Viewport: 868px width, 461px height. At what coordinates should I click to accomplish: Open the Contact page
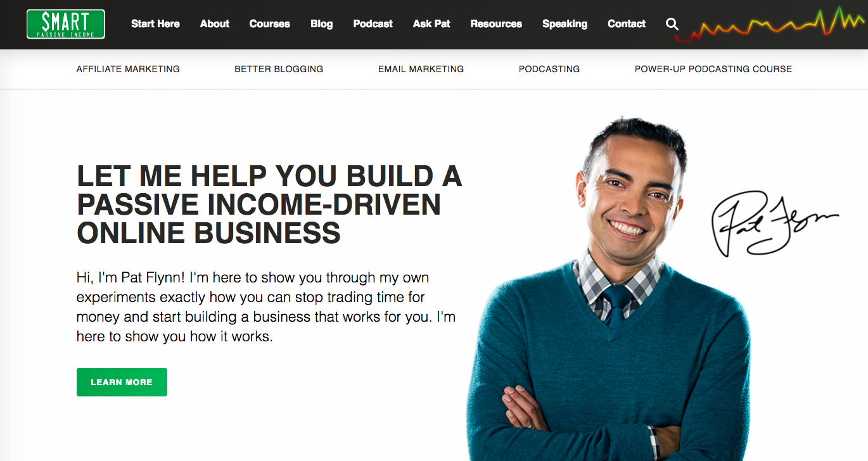pyautogui.click(x=627, y=24)
